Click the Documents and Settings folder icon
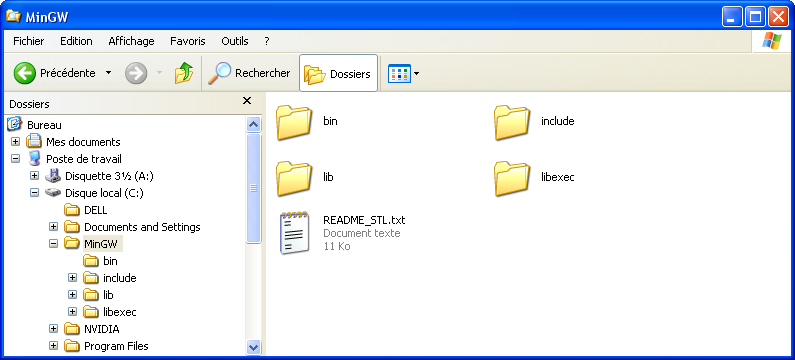The height and width of the screenshot is (360, 795). pos(72,227)
